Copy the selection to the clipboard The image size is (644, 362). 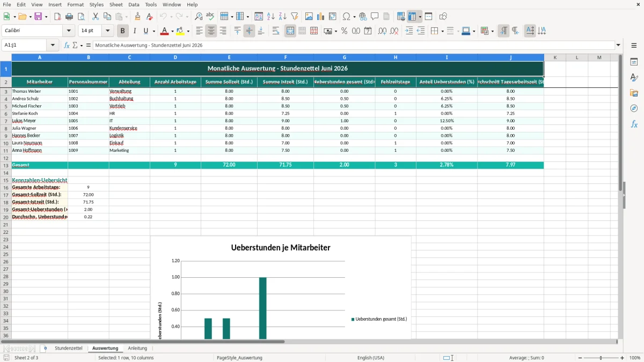(107, 17)
